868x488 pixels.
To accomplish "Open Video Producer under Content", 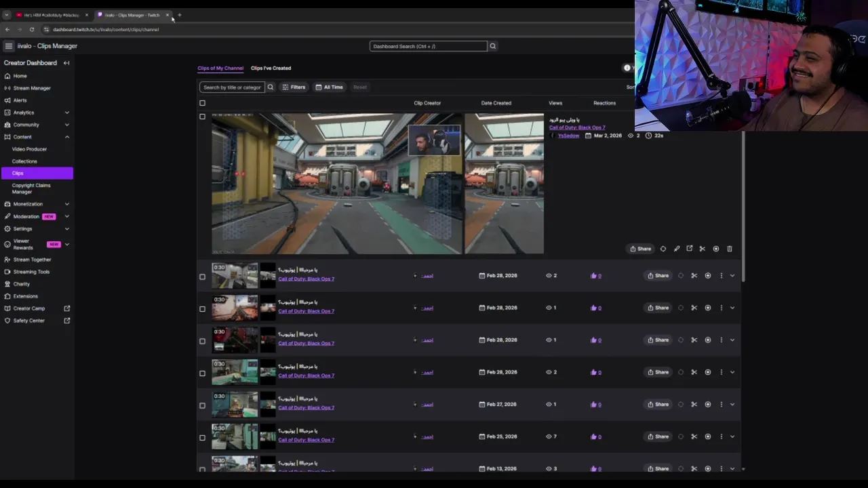I will coord(29,149).
